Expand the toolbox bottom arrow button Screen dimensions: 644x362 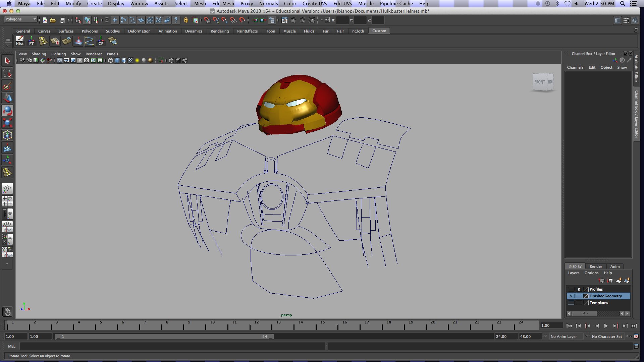pyautogui.click(x=7, y=264)
